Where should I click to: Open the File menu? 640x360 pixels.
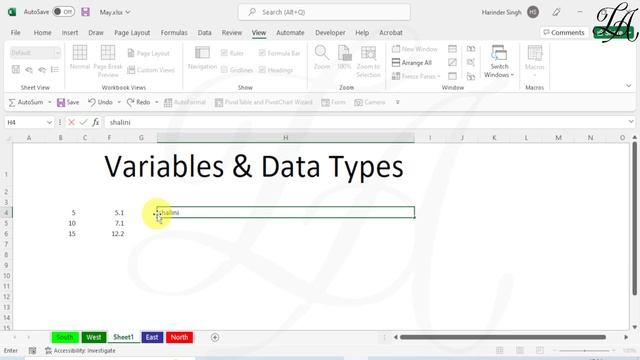16,33
